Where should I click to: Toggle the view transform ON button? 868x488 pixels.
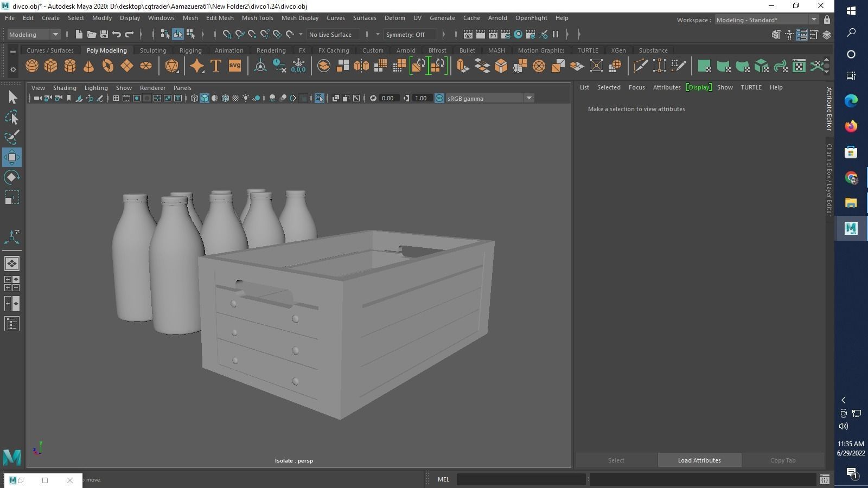click(x=439, y=98)
